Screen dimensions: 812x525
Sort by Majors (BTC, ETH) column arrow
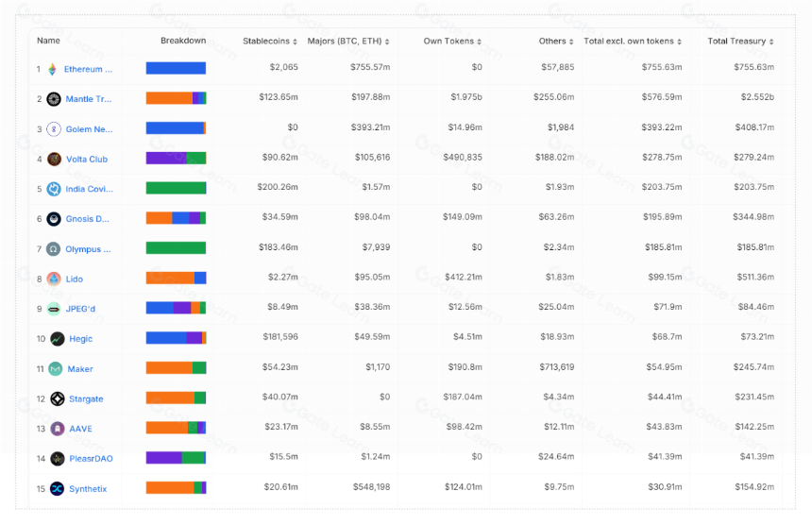coord(387,42)
